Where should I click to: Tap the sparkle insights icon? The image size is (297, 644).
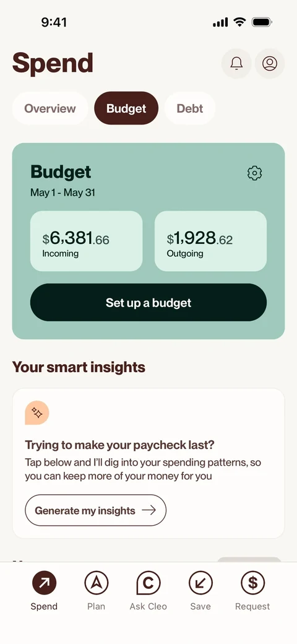pos(37,413)
